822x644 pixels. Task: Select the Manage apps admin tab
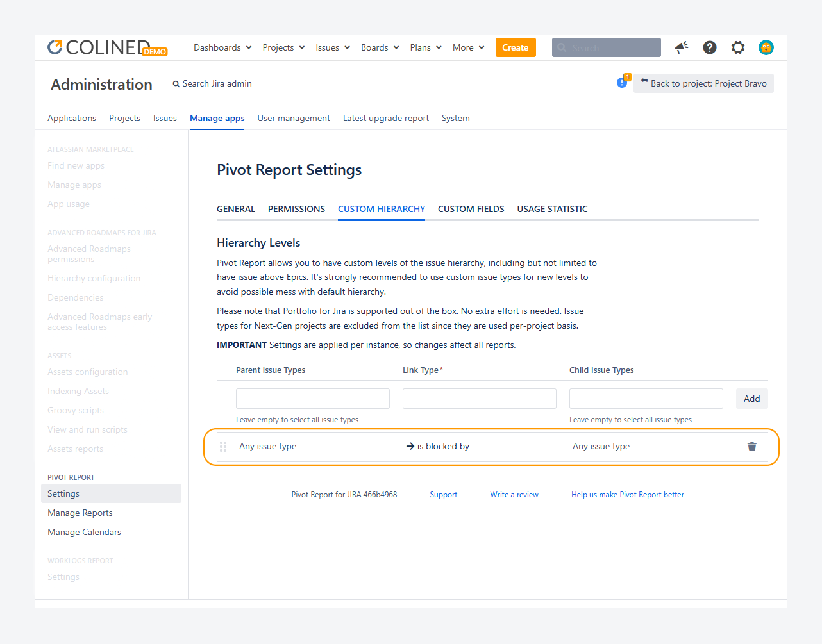coord(217,119)
